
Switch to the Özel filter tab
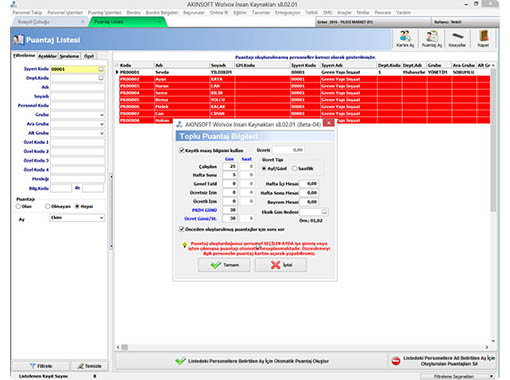point(89,56)
